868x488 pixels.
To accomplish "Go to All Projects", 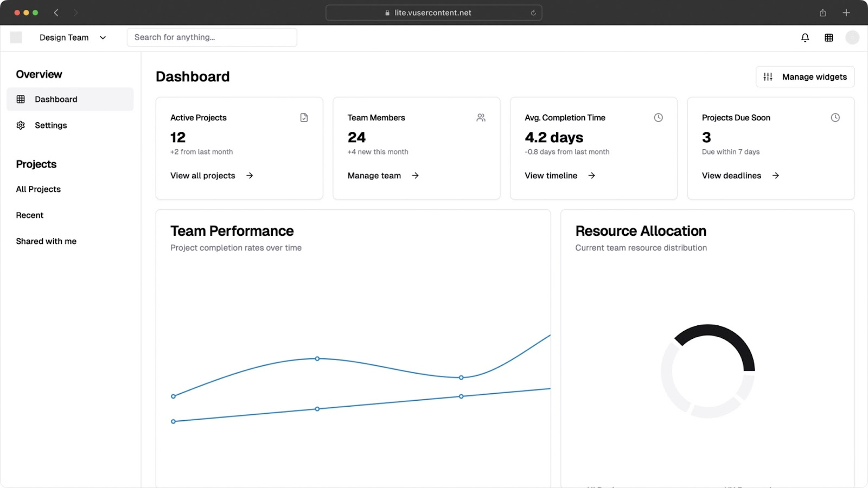I will click(x=39, y=189).
